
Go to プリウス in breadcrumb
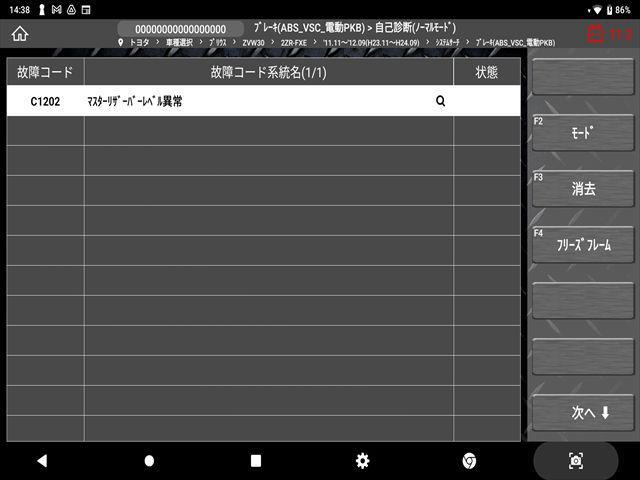[218, 42]
